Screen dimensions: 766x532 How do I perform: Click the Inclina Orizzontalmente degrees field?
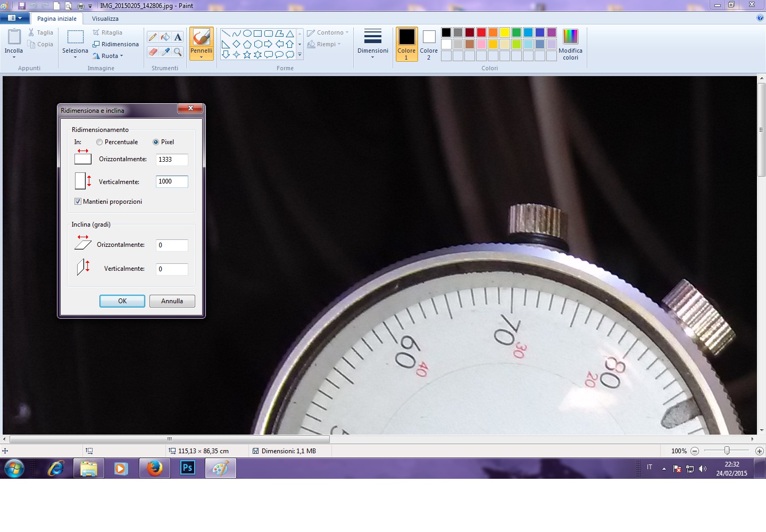click(x=172, y=245)
